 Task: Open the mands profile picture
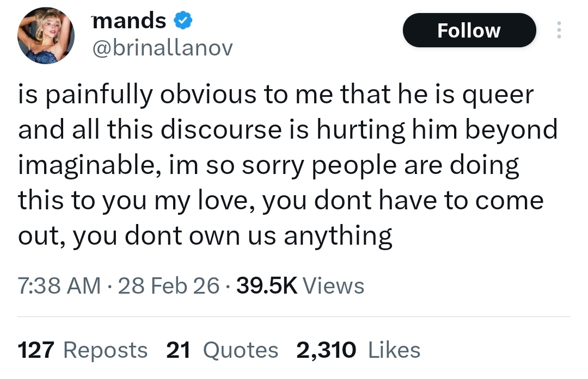(45, 36)
